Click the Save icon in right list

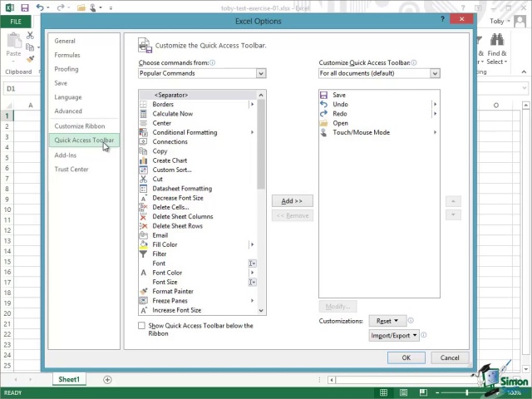coord(324,95)
